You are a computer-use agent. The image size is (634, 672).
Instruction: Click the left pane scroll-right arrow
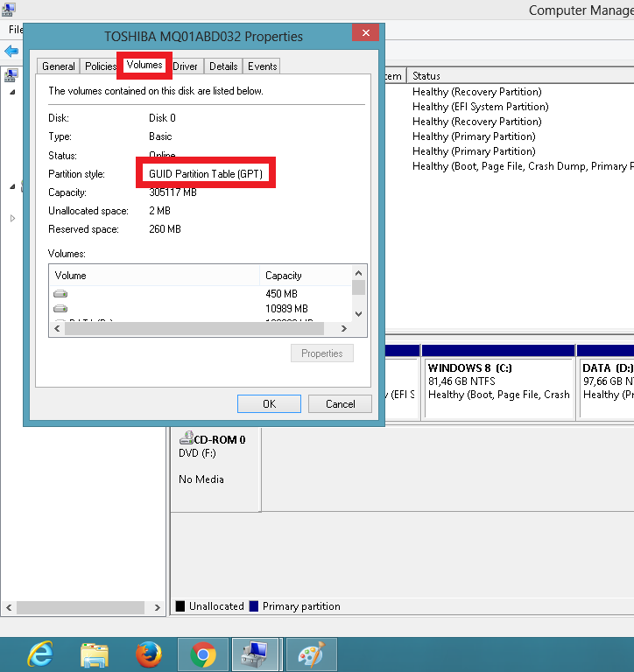157,607
